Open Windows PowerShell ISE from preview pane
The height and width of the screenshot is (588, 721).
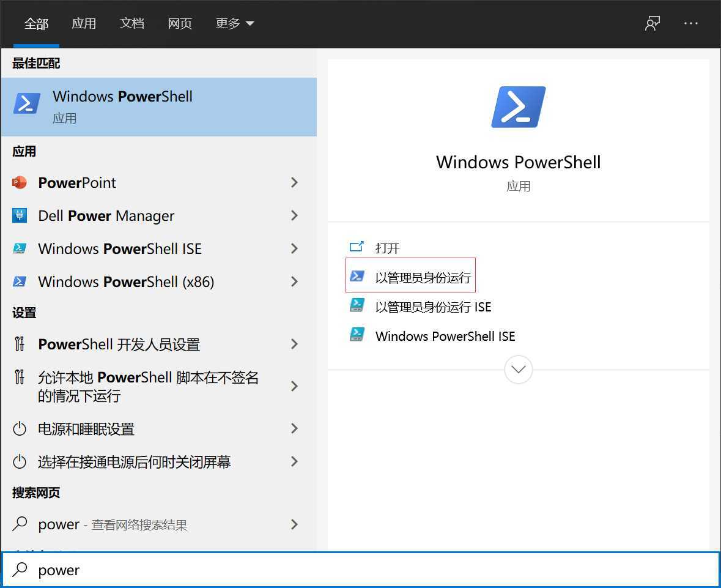[445, 337]
